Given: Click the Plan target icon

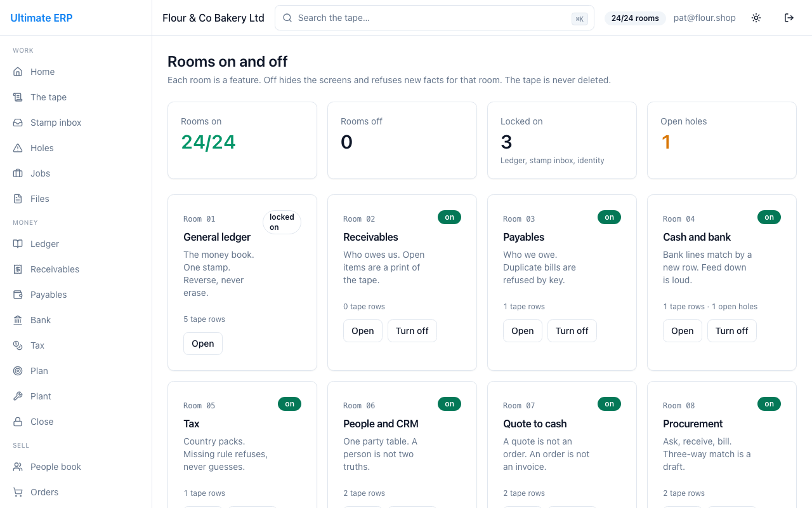Looking at the screenshot, I should click(x=18, y=371).
